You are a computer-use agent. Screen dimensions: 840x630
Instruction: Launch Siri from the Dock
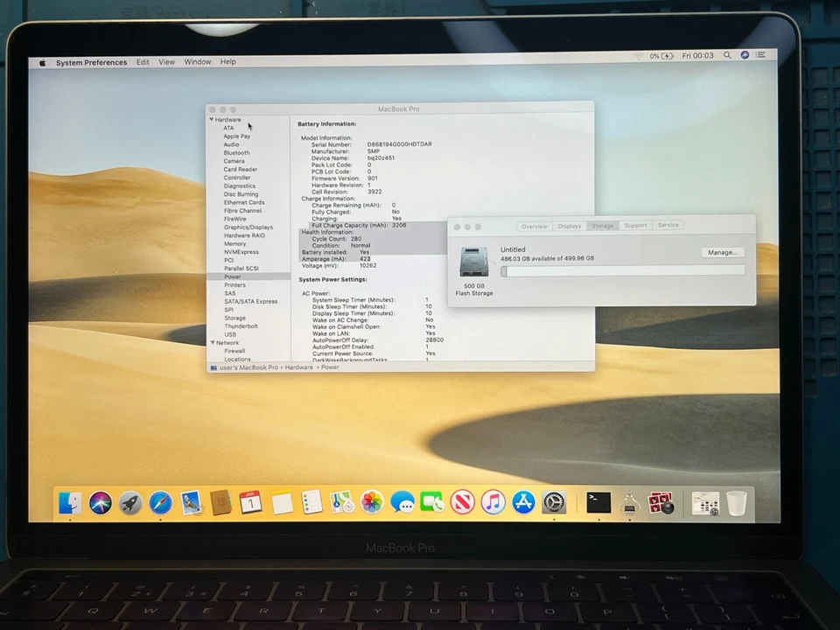100,502
